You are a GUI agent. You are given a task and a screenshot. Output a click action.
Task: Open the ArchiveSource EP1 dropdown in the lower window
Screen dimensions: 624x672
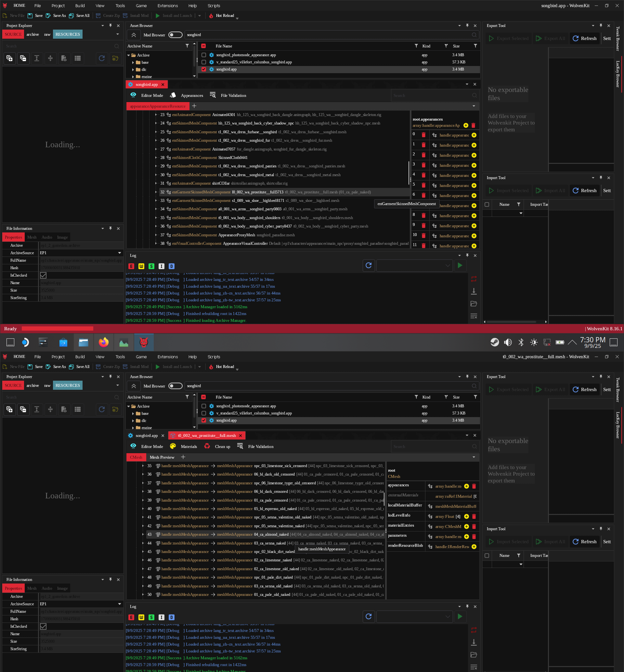[x=119, y=604]
